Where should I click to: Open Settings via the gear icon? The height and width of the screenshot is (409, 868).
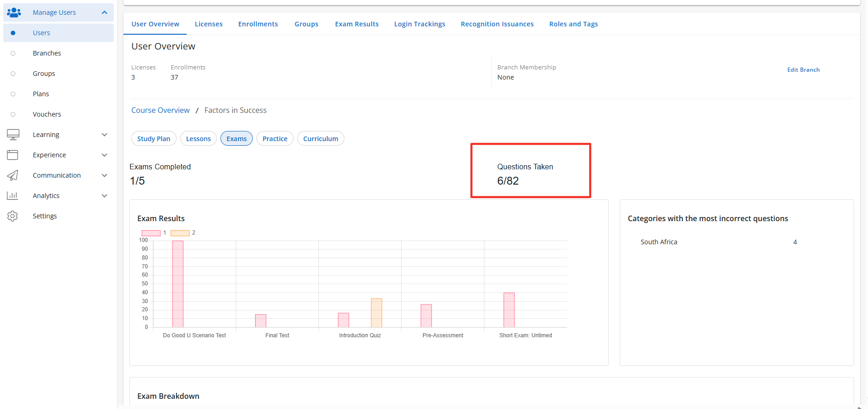pyautogui.click(x=12, y=216)
